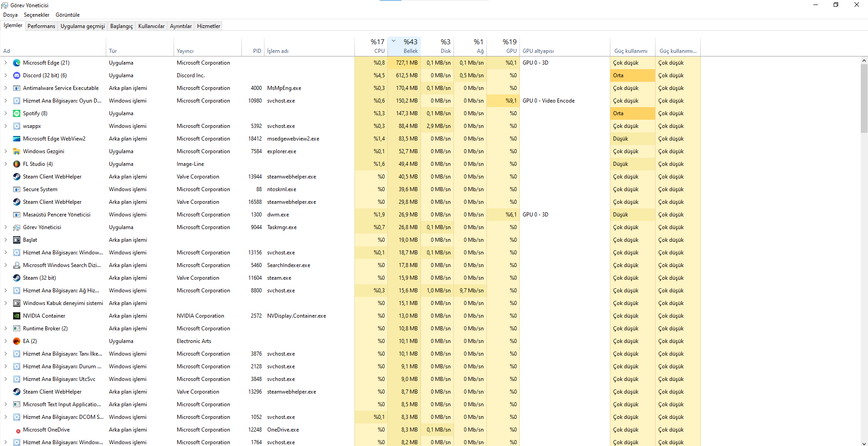Click the Başlat process icon
The image size is (868, 446).
(17, 240)
